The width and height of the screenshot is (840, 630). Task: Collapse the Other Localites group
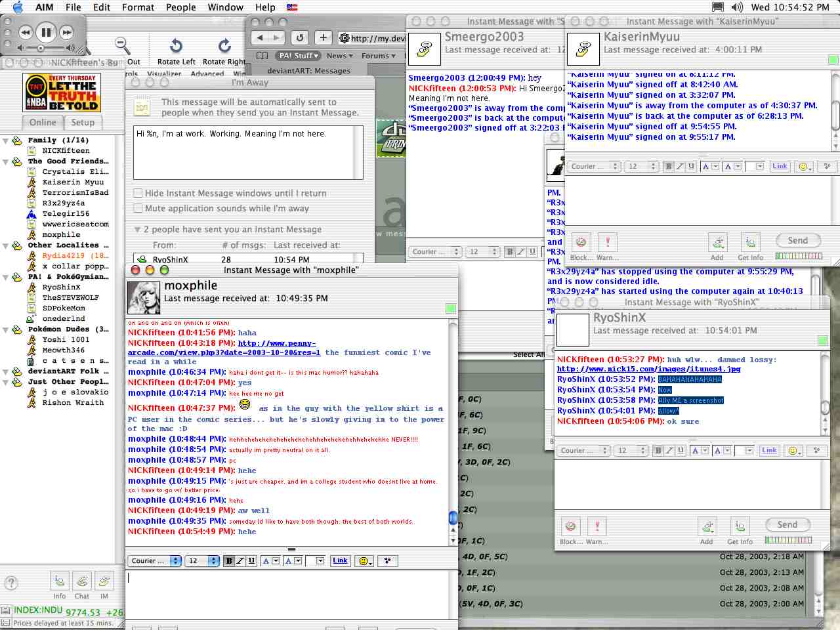5,245
